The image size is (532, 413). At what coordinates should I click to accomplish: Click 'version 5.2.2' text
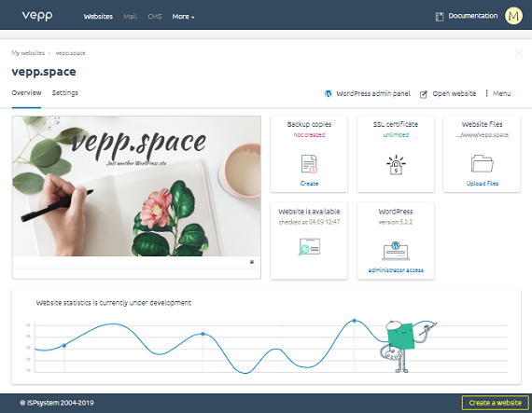396,222
